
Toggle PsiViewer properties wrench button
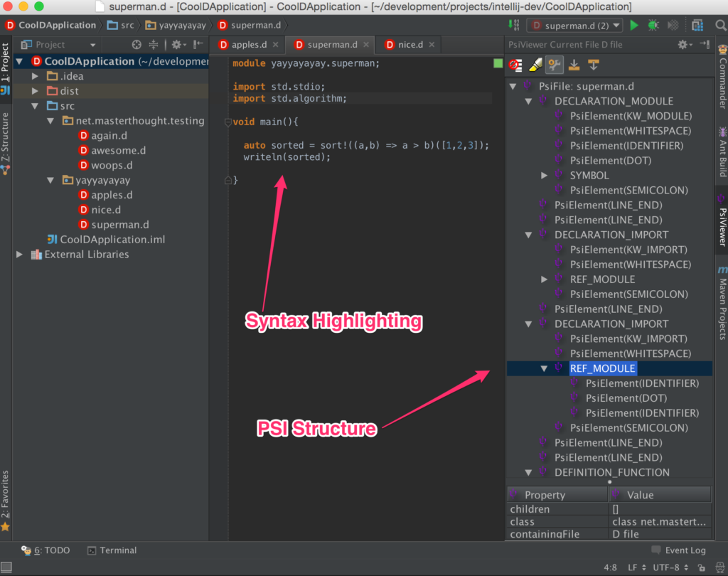[x=555, y=65]
